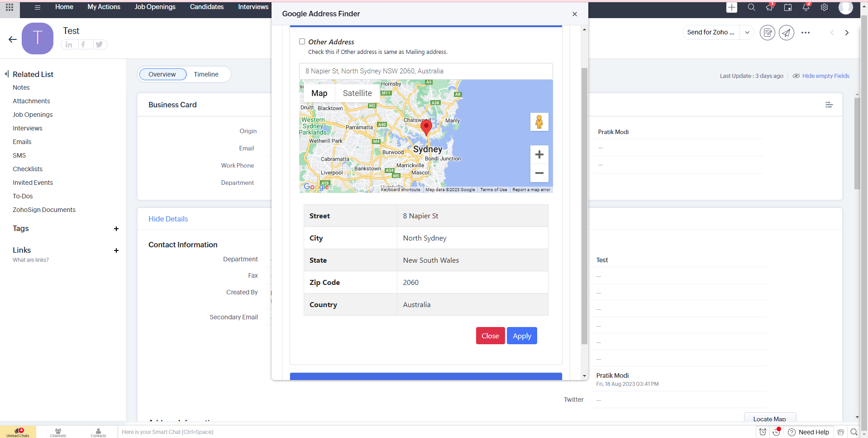Screen dimensions: 868x438
Task: Click the send email paper plane icon
Action: 787,33
